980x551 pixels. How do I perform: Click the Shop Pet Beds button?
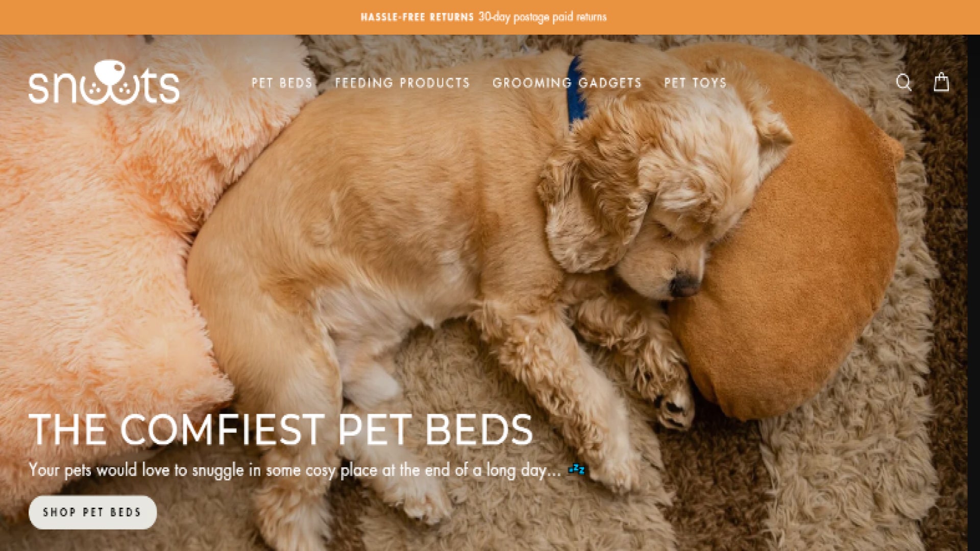point(92,512)
